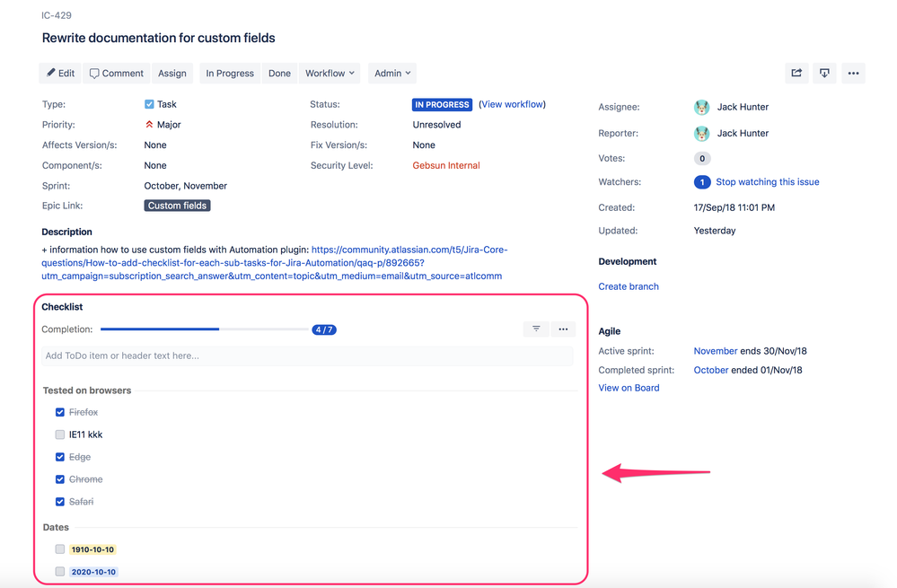
Task: Transition issue with In Progress button
Action: click(230, 74)
